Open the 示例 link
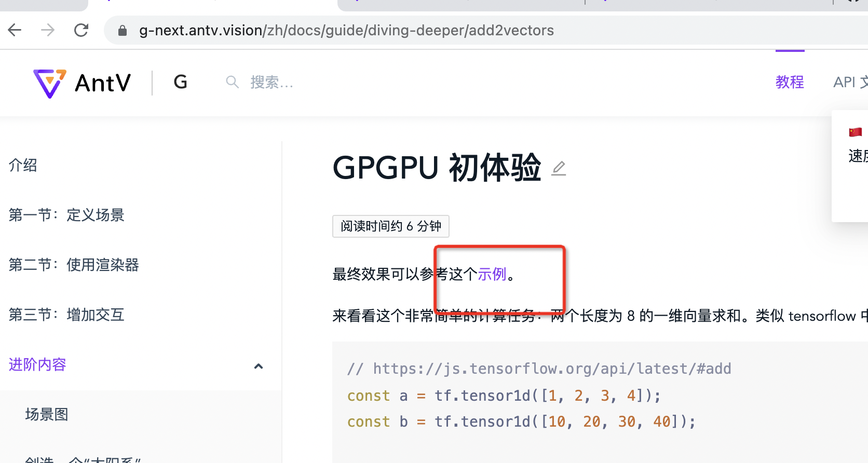This screenshot has height=463, width=868. [492, 274]
